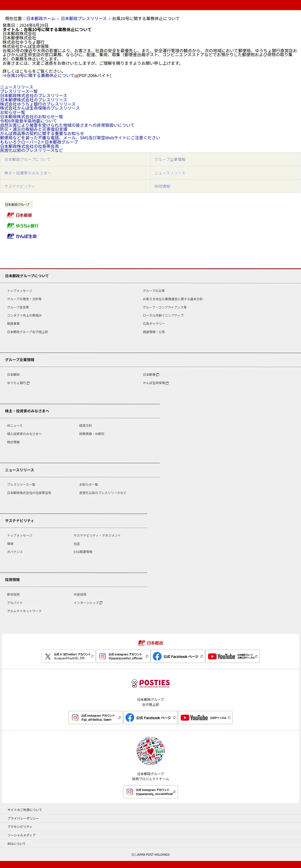Select the グループ企業情報 menu cell
Image resolution: width=301 pixels, height=868 pixels.
225,159
